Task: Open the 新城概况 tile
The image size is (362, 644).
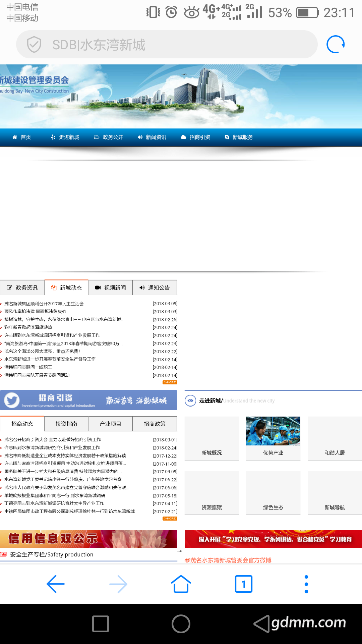Action: point(212,438)
